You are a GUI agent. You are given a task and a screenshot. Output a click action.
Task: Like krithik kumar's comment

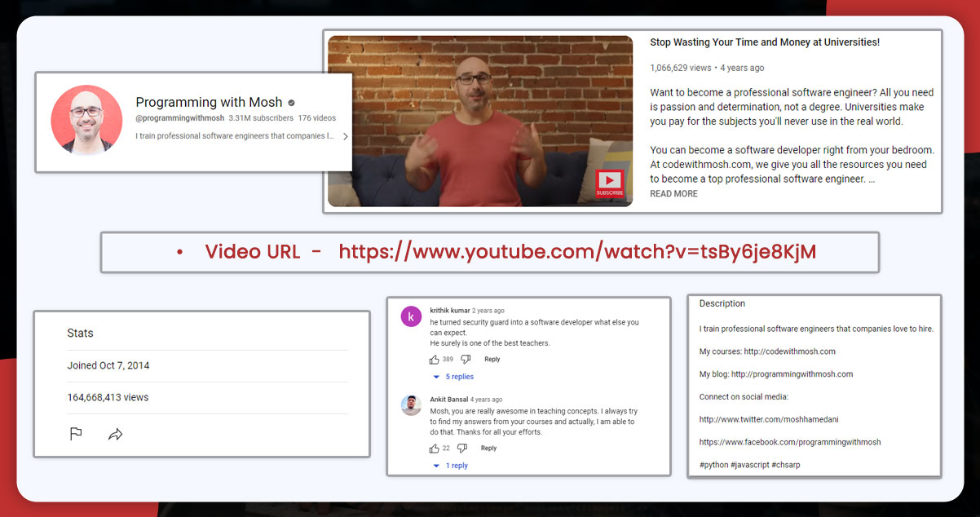(x=434, y=359)
